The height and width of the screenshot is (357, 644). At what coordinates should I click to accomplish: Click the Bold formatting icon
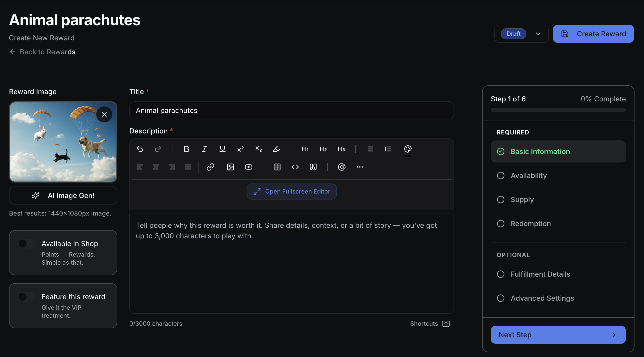[x=186, y=149]
